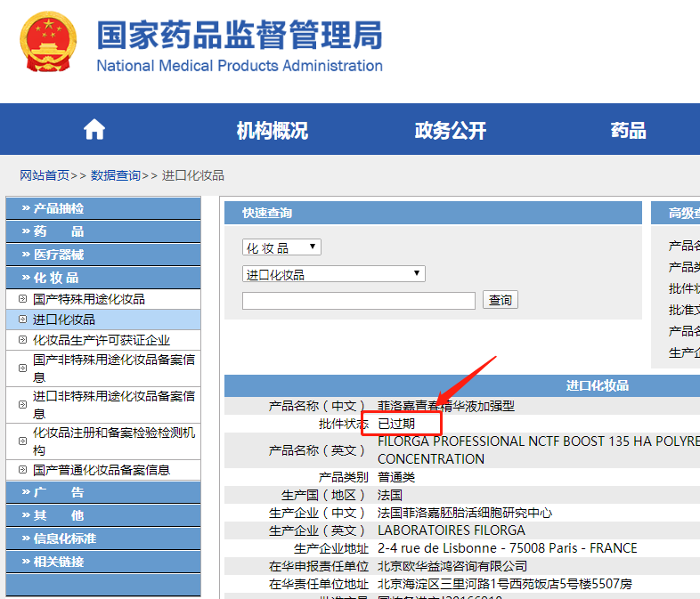Expand the 产品抽检 sidebar section
Viewport: 700px width, 599px height.
(x=103, y=208)
